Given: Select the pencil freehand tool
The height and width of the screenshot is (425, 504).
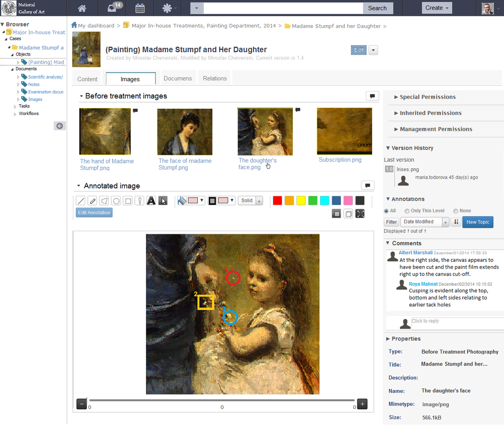Looking at the screenshot, I should click(x=93, y=201).
